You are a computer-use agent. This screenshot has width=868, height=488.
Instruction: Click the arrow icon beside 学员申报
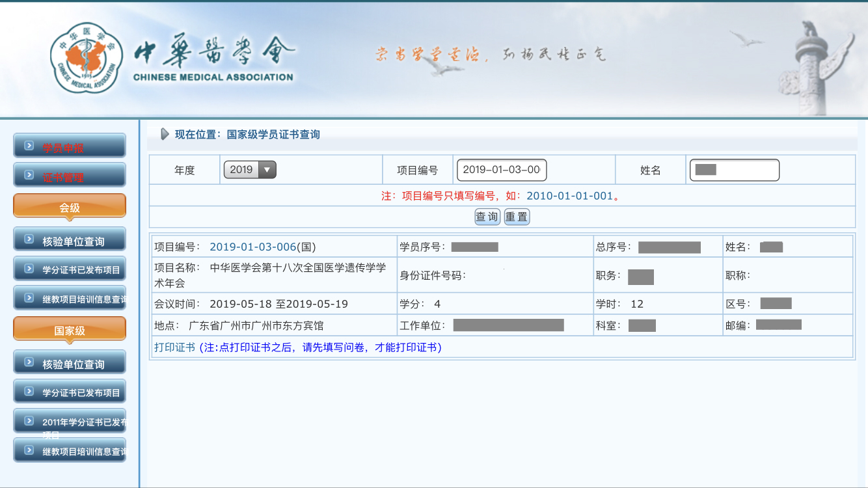coord(29,146)
